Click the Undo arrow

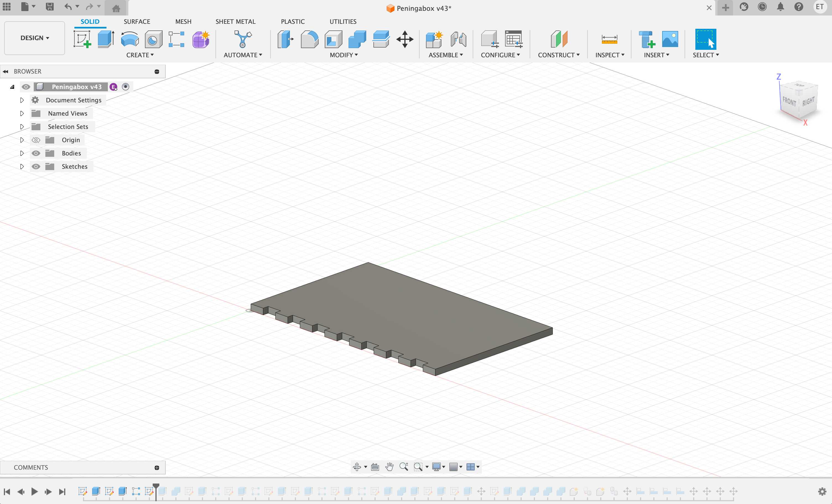68,7
